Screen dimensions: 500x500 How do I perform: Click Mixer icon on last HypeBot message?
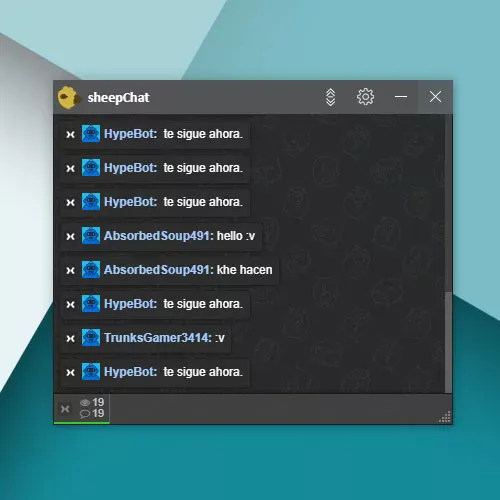[70, 372]
